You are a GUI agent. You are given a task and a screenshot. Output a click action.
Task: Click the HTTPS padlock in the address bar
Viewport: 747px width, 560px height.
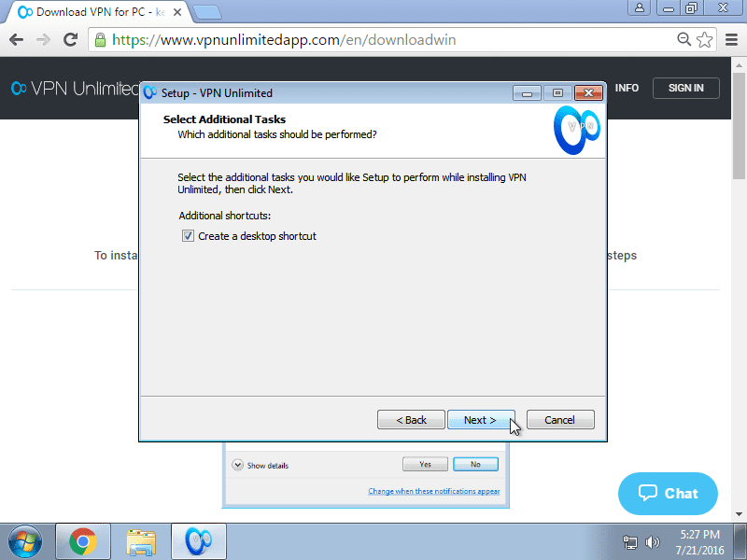point(99,39)
